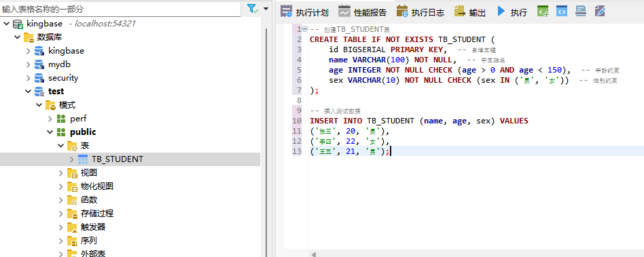Click the blue code editor icon
The height and width of the screenshot is (257, 644).
[562, 12]
